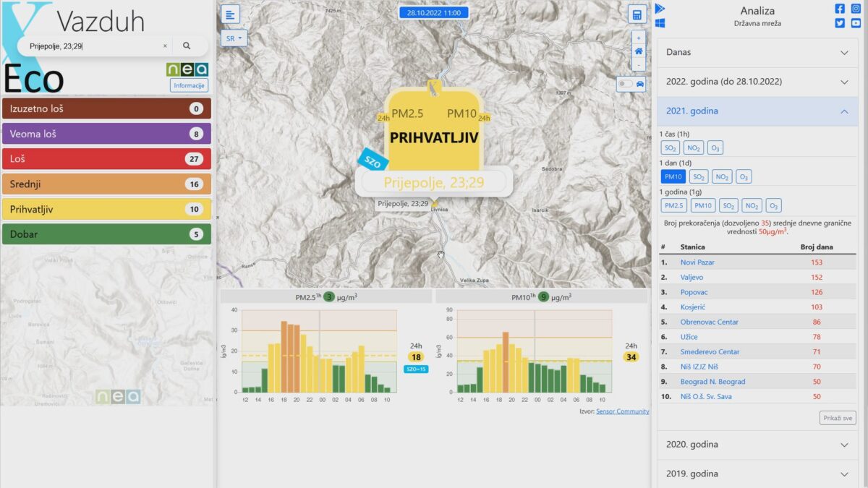Viewport: 868px width, 488px height.
Task: Open the Sensor Community source link
Action: coord(622,411)
